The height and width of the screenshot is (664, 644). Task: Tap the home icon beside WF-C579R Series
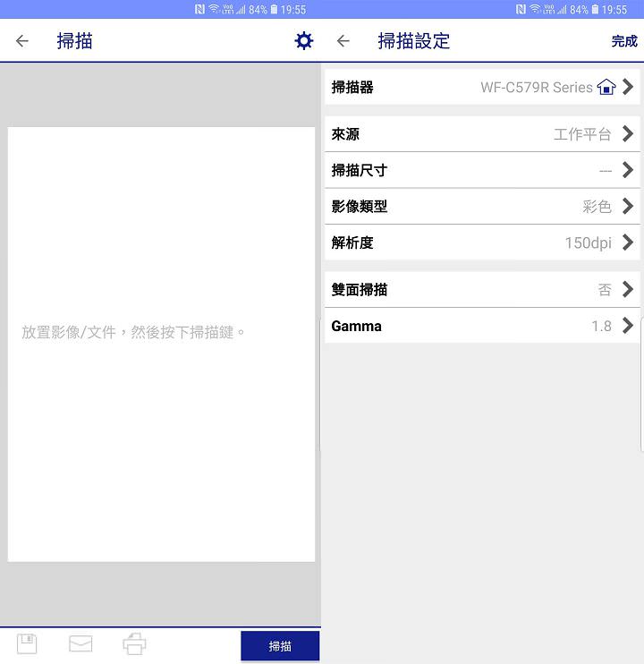tap(606, 87)
